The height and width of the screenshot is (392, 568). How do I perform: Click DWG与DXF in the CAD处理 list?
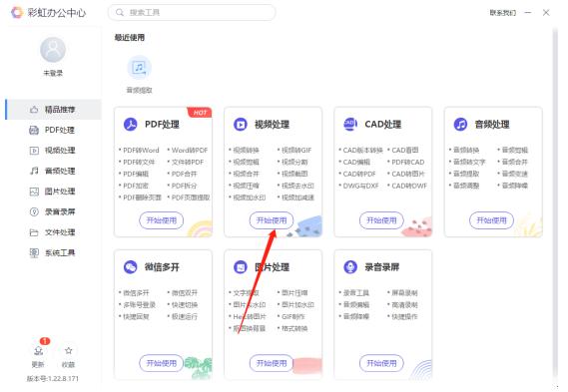tap(360, 186)
